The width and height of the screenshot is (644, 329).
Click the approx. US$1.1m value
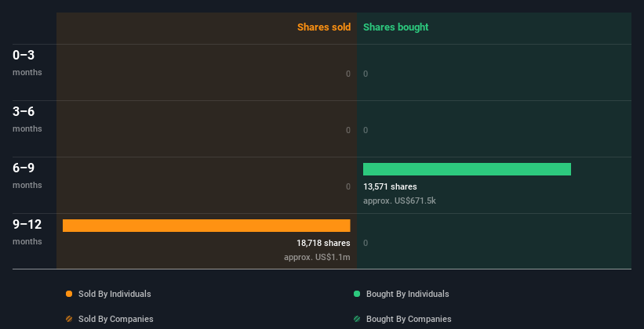click(317, 257)
